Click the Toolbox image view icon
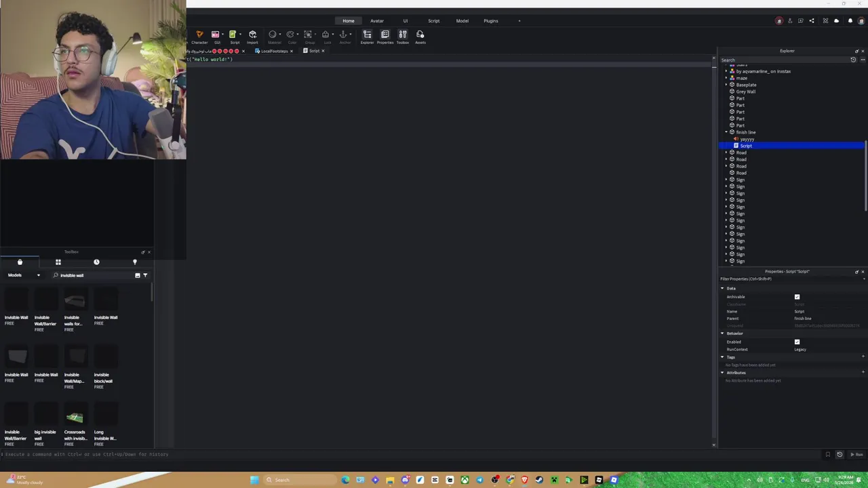The width and height of the screenshot is (868, 488). pyautogui.click(x=137, y=275)
